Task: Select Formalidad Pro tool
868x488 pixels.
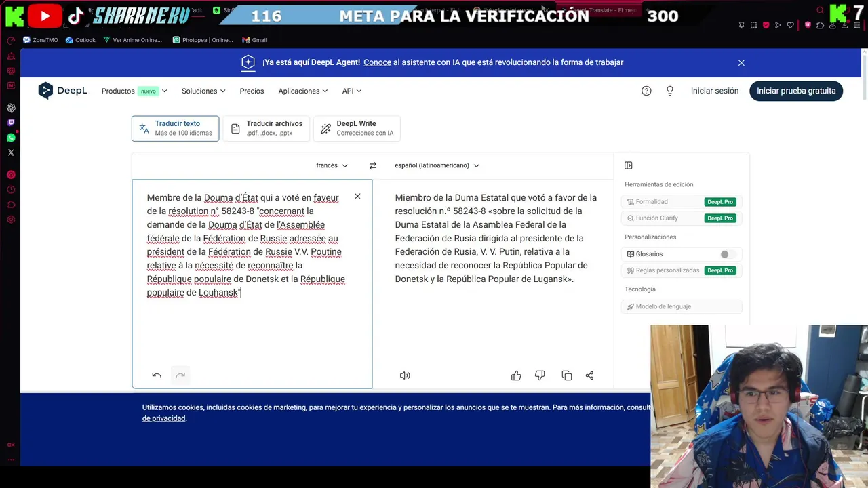Action: [681, 202]
